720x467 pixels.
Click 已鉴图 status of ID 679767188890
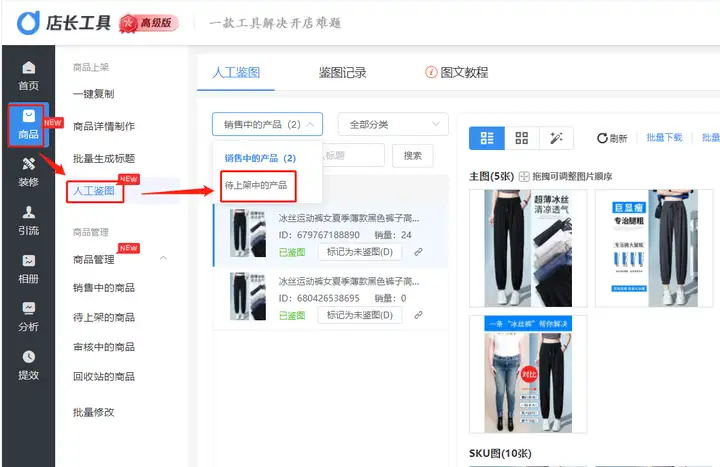[292, 252]
